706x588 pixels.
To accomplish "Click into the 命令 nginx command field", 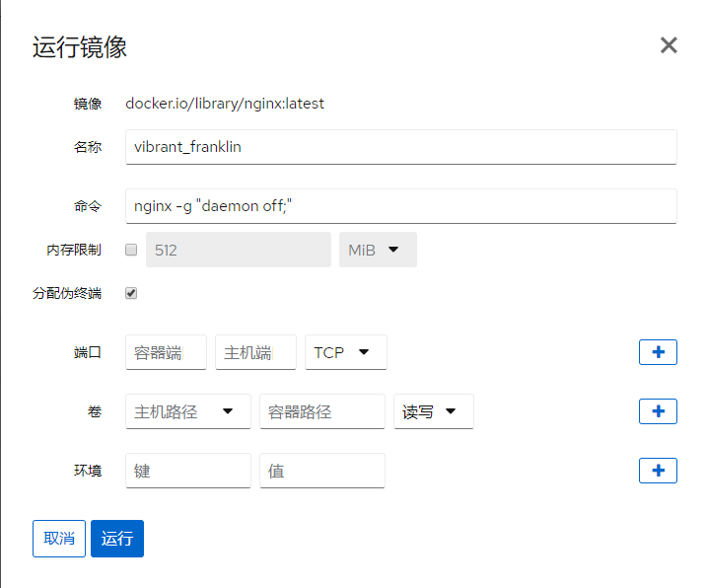I will tap(400, 206).
